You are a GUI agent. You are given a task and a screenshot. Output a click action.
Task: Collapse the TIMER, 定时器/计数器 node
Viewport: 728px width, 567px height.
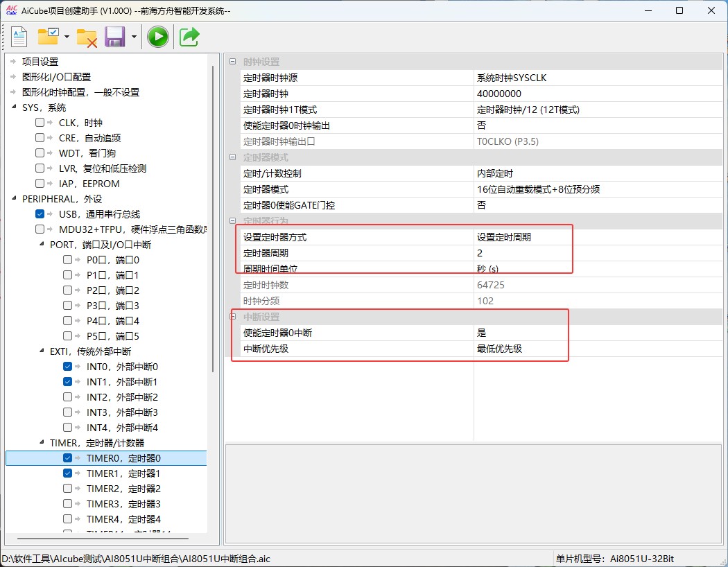click(x=42, y=442)
